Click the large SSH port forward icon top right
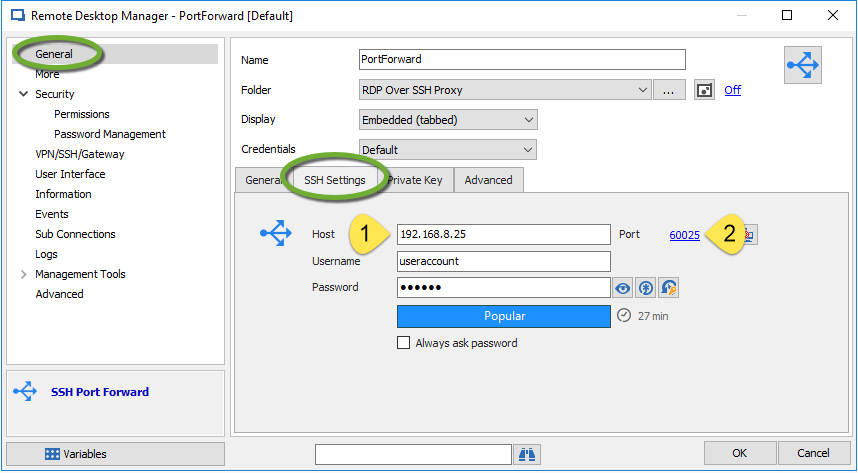Screen dimensions: 858x473 pos(802,66)
